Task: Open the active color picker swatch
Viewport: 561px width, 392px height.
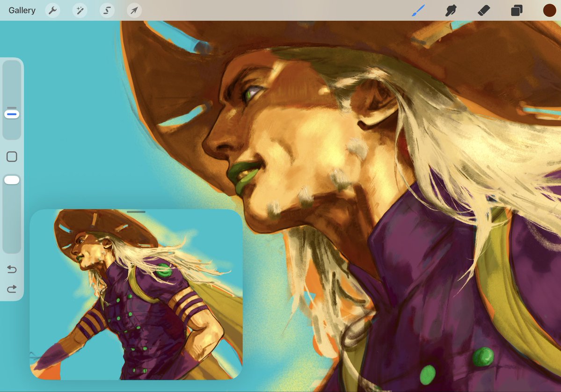Action: (550, 10)
